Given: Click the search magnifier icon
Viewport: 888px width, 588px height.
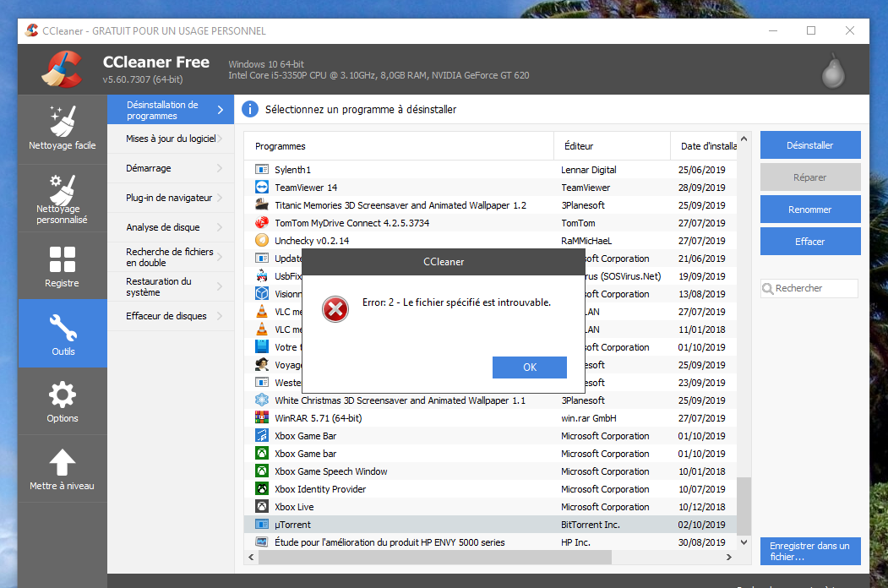Looking at the screenshot, I should coord(768,289).
